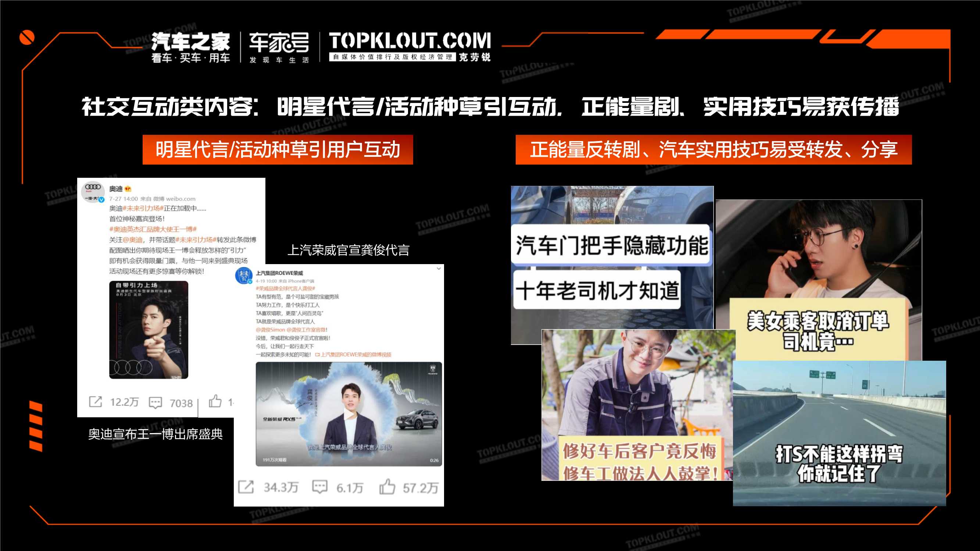Click the Audi post like thumb icon
This screenshot has width=980, height=551.
click(215, 401)
